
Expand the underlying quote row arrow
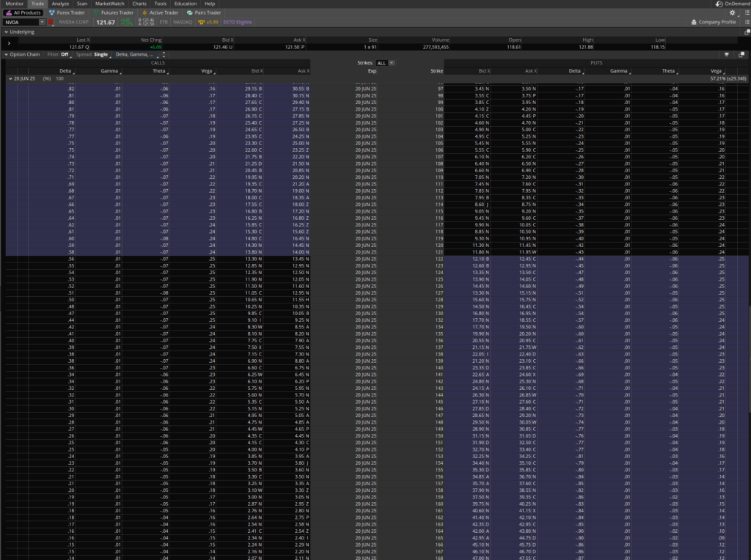9,44
